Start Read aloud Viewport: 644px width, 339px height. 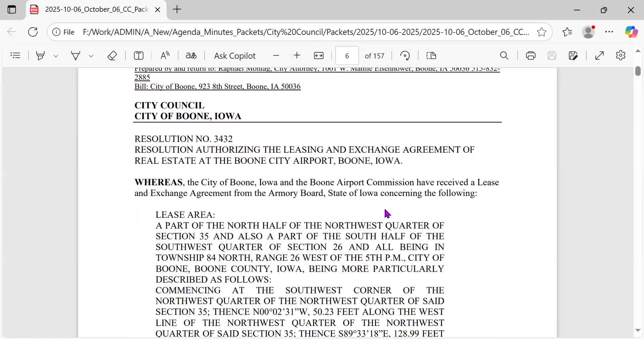coord(165,55)
